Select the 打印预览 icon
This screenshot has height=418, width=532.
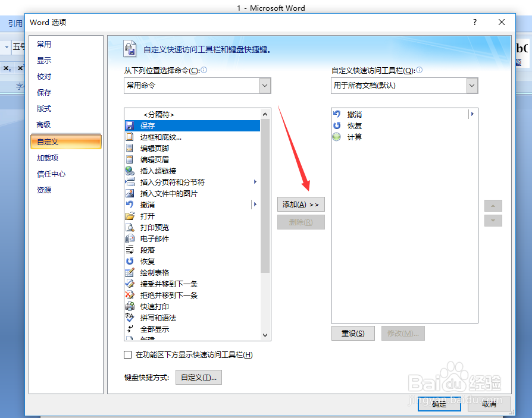coord(130,227)
